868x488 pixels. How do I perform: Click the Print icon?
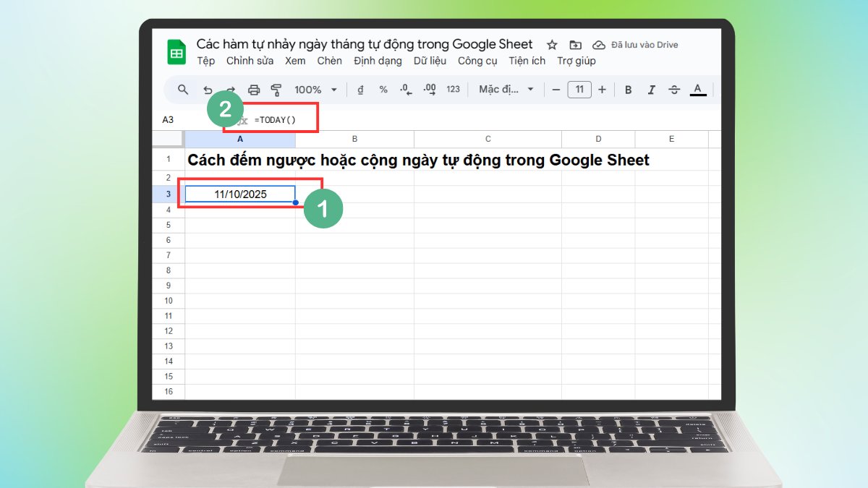click(x=254, y=89)
